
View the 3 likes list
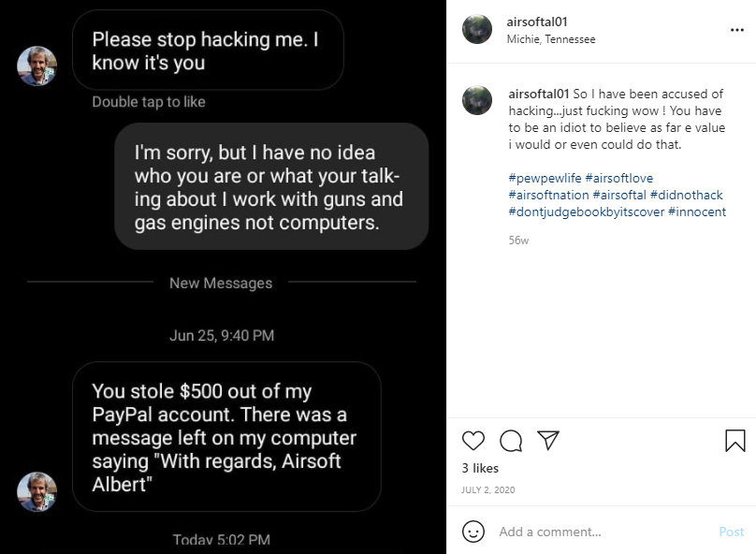pos(480,468)
